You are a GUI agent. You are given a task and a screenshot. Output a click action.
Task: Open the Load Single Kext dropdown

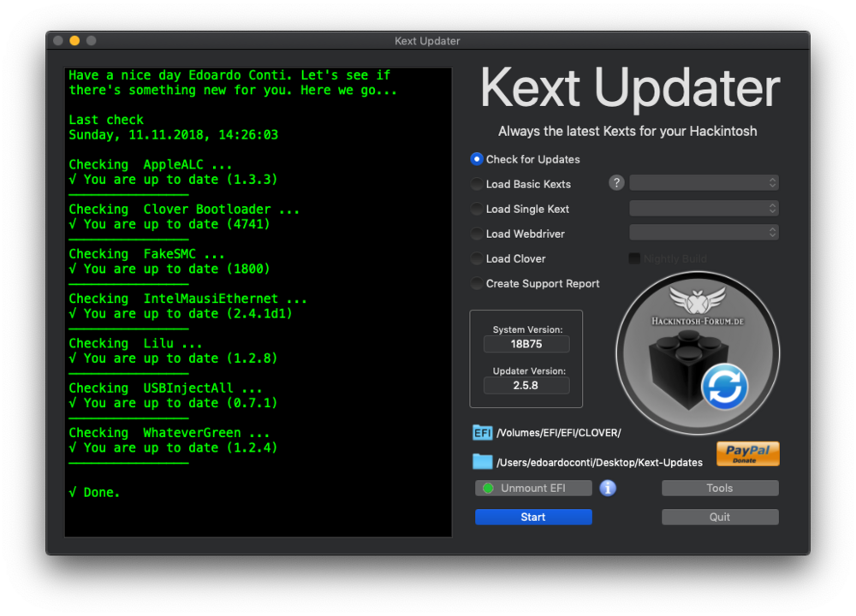pos(704,209)
